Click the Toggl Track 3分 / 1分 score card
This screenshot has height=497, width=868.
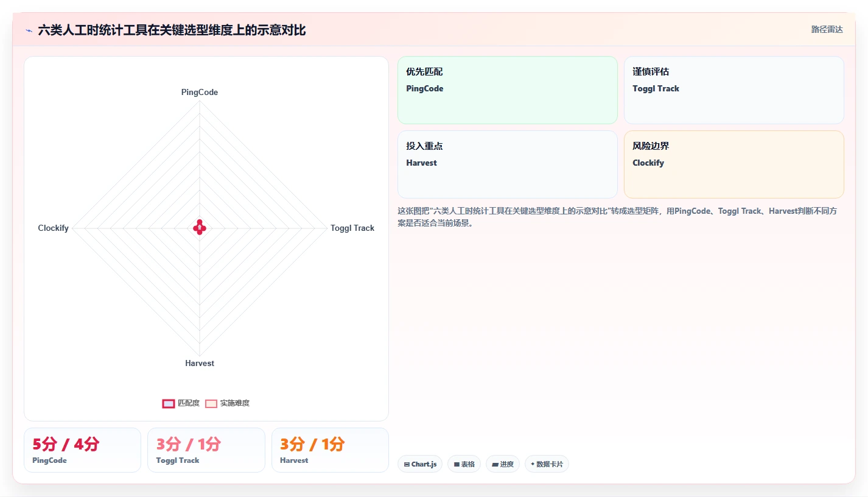click(206, 450)
